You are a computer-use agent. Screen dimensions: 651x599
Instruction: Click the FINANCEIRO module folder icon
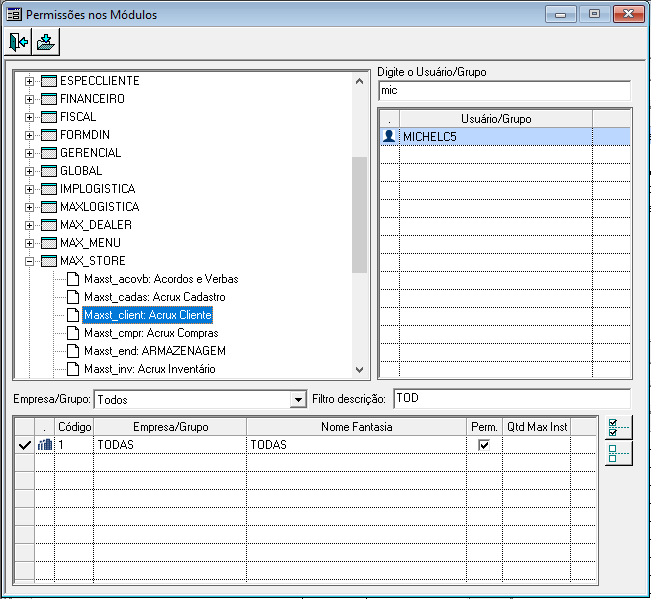click(x=49, y=99)
